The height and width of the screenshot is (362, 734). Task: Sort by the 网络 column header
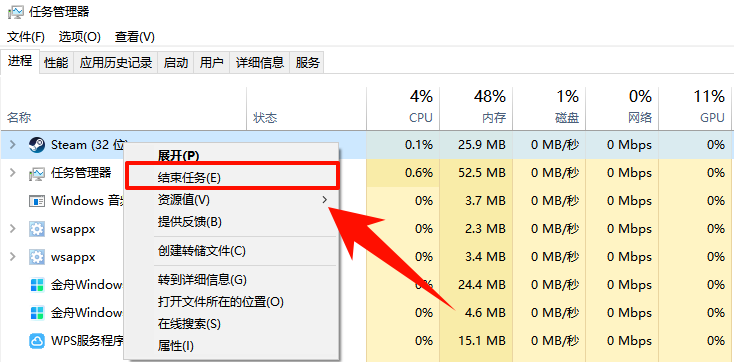tap(622, 108)
